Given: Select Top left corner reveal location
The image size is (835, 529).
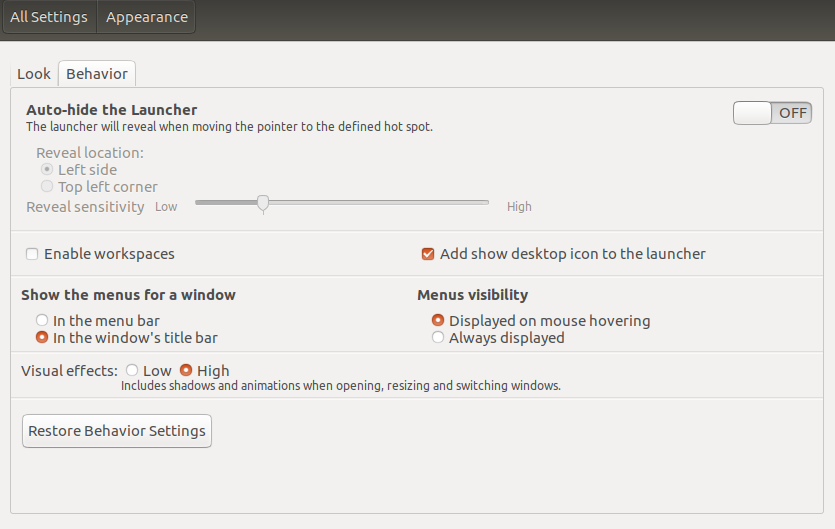Looking at the screenshot, I should click(x=47, y=187).
